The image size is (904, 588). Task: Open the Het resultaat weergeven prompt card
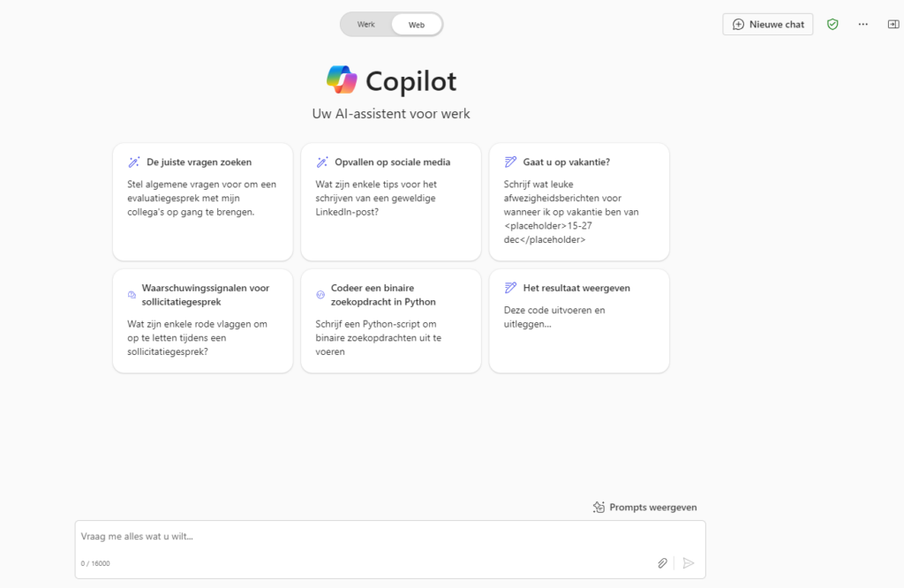tap(579, 320)
